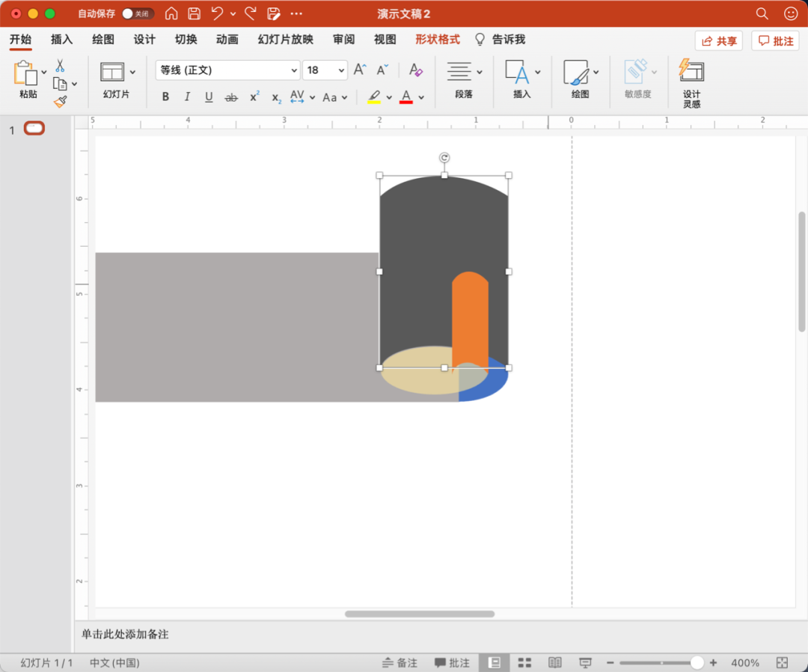Toggle Bold formatting
The width and height of the screenshot is (808, 672).
pos(165,97)
